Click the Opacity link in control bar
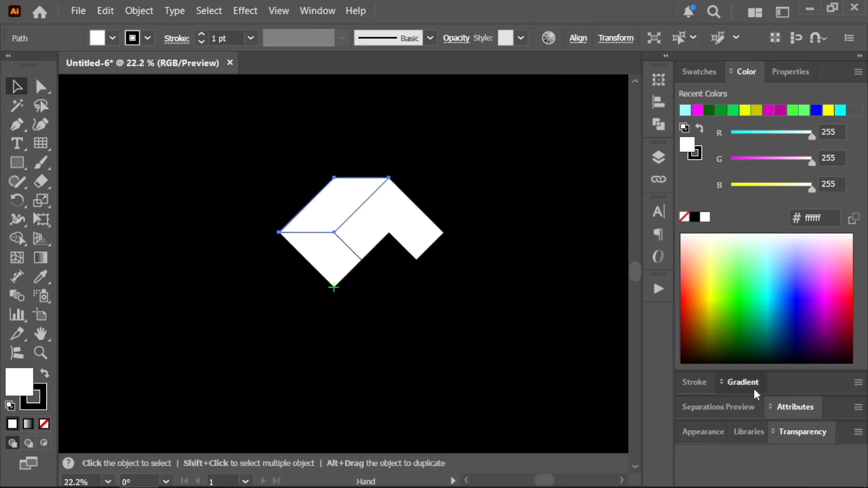Screen dimensions: 868x488 [x=456, y=38]
